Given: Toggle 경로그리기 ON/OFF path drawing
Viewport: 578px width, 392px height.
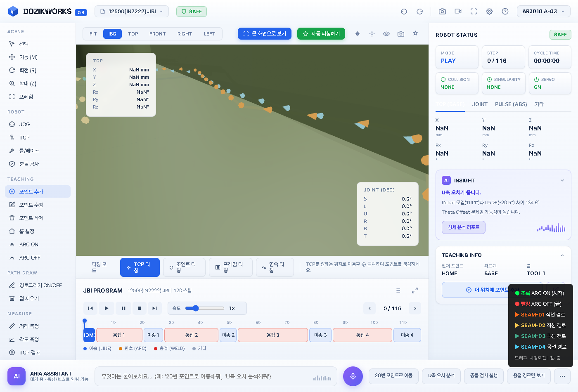Looking at the screenshot, I should (38, 285).
